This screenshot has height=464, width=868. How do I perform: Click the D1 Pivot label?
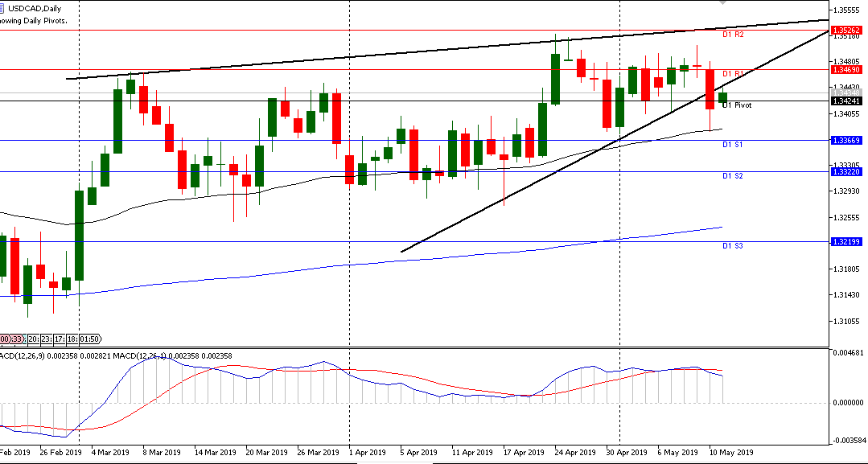coord(737,105)
